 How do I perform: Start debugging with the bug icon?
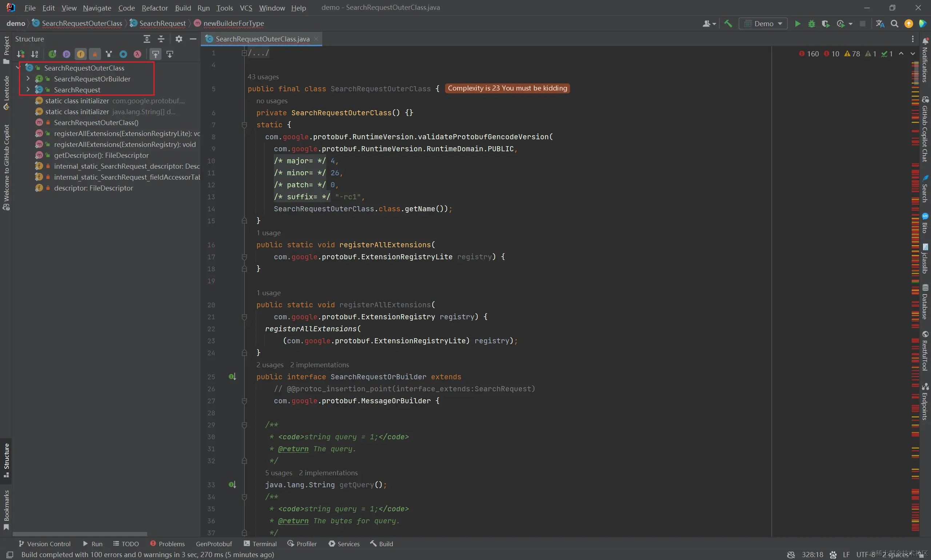click(811, 24)
